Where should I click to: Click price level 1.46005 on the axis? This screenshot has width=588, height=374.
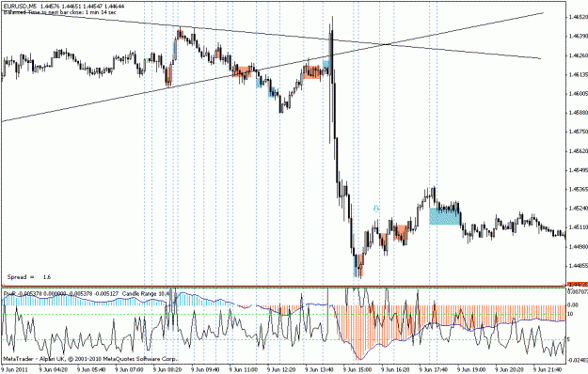(578, 94)
